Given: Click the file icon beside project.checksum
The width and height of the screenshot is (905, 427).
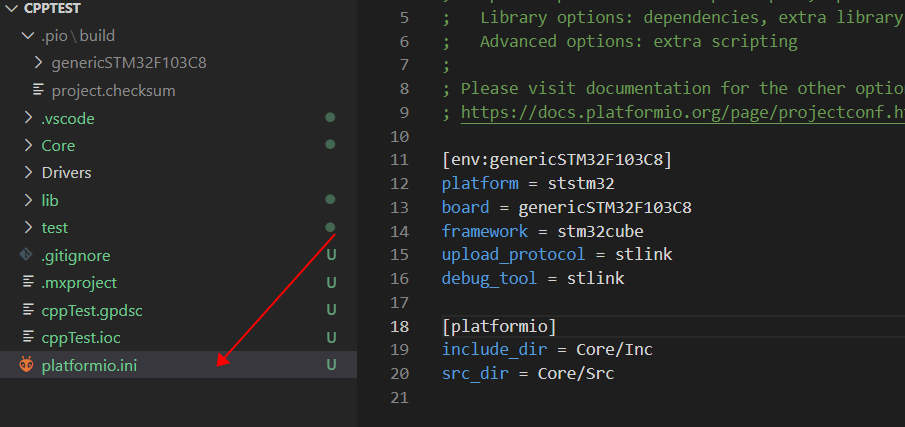Looking at the screenshot, I should [x=38, y=90].
